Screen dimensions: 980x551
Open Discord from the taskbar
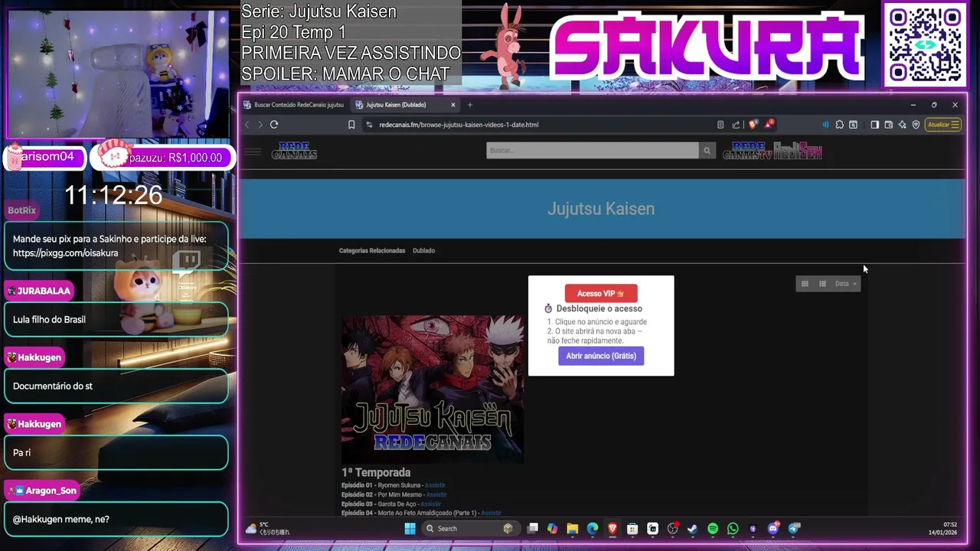[773, 529]
